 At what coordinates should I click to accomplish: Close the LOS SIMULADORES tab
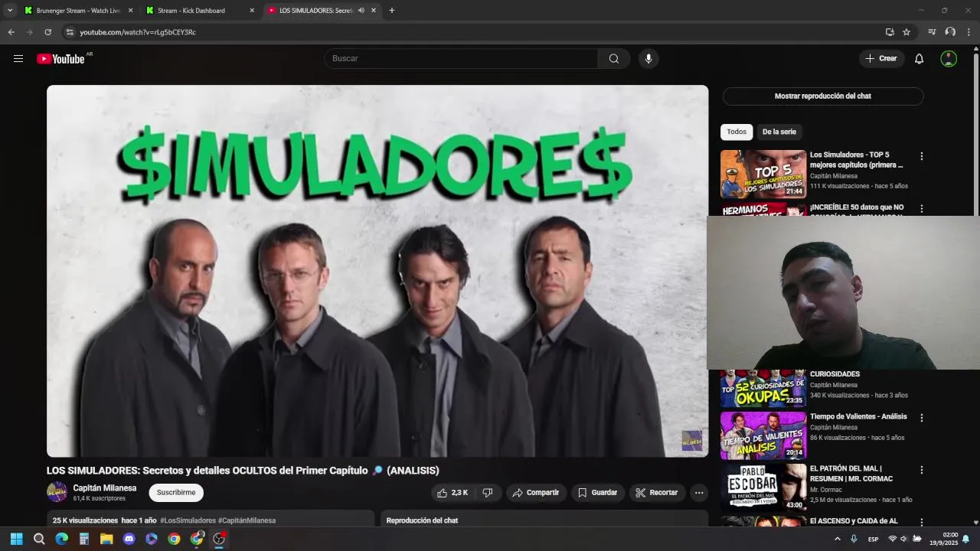[x=374, y=11]
